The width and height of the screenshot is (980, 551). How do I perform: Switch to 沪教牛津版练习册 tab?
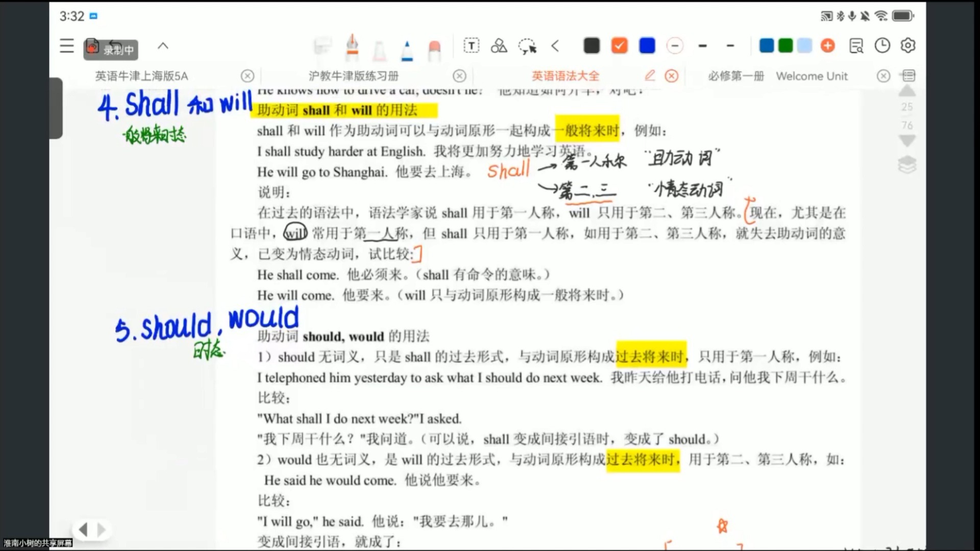point(353,76)
